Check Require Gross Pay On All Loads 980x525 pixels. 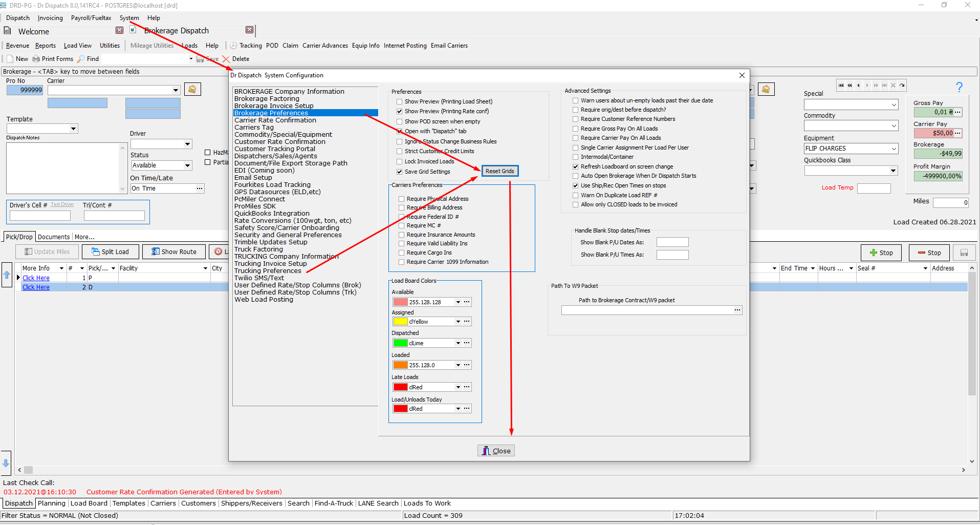[x=576, y=129]
